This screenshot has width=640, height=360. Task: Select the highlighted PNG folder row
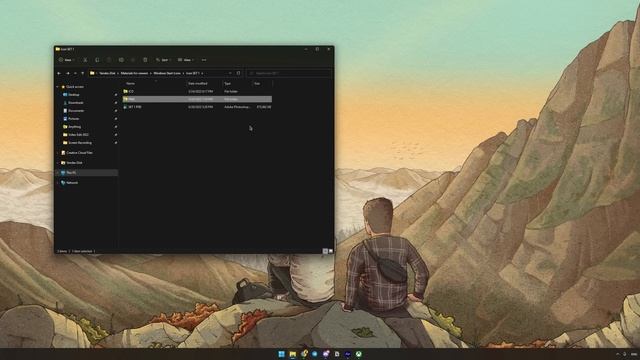click(x=197, y=99)
